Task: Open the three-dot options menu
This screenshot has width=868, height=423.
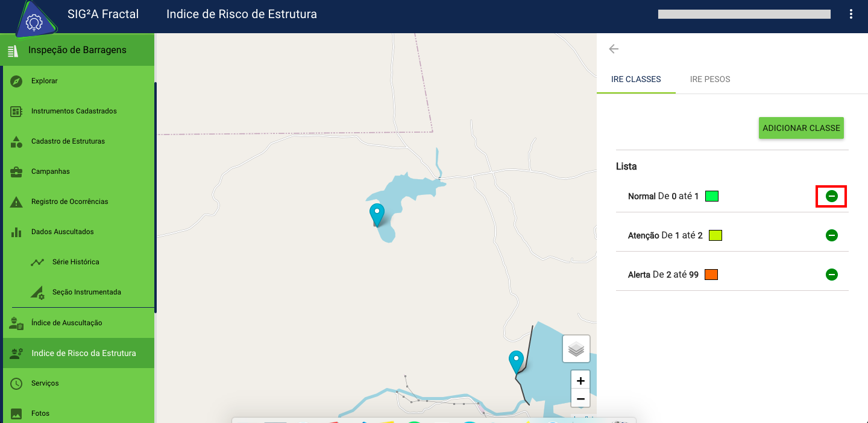Action: pyautogui.click(x=851, y=14)
